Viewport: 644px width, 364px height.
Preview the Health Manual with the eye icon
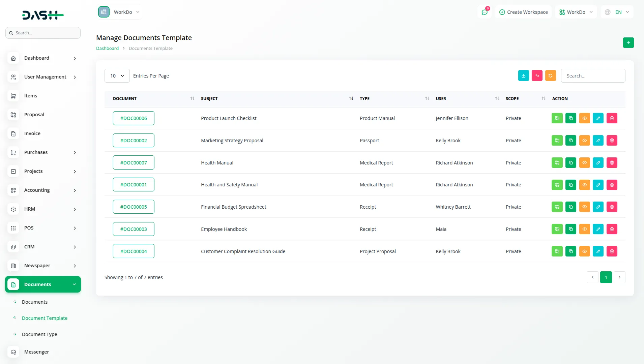point(584,162)
